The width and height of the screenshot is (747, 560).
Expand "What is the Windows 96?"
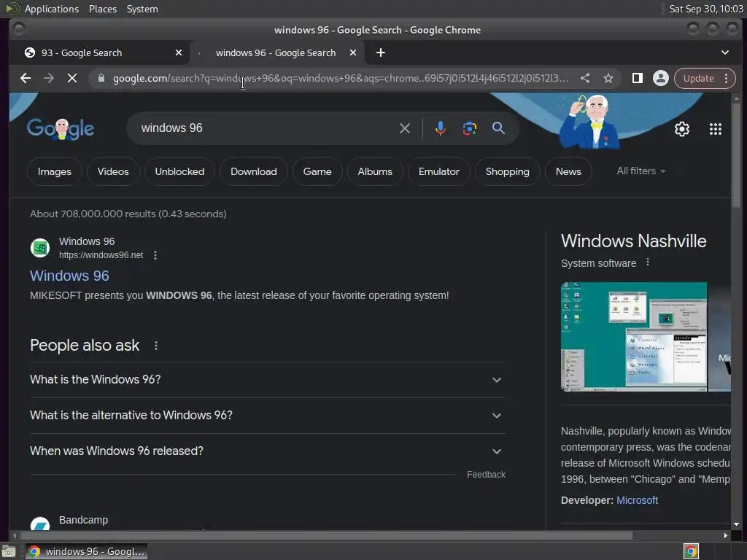click(x=267, y=379)
